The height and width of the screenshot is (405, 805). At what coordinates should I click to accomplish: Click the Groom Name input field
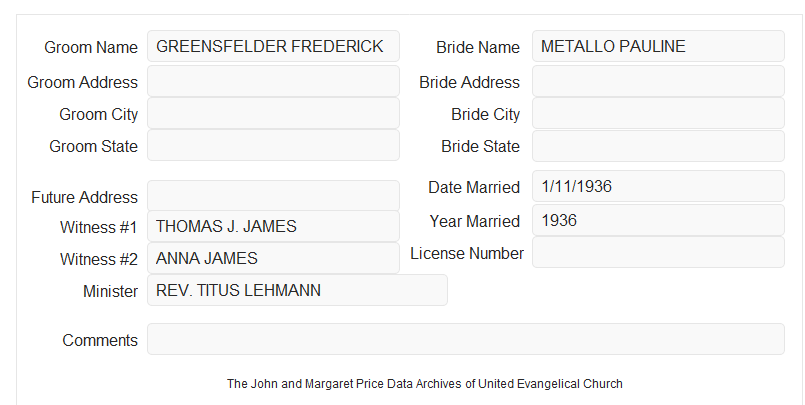273,46
